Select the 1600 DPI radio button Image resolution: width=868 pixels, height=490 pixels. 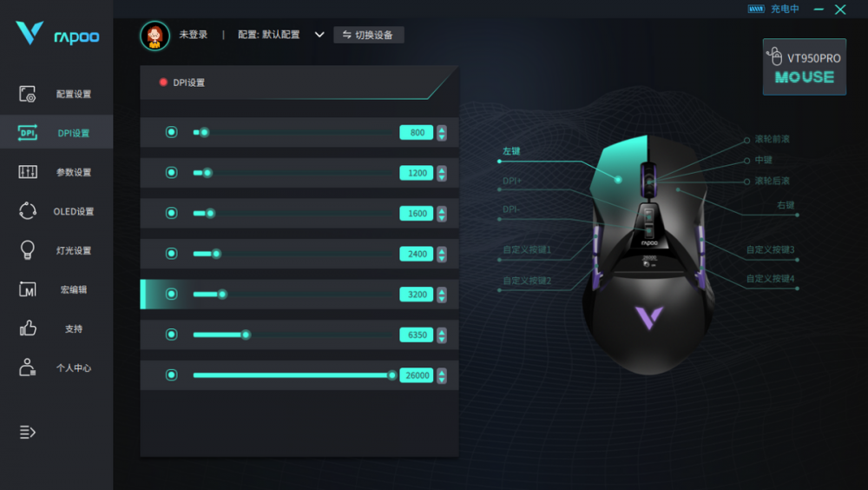(x=172, y=213)
